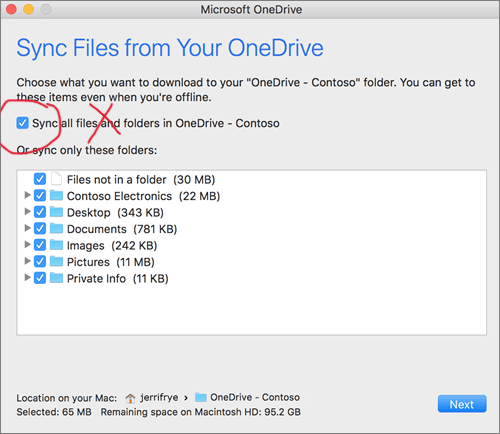Click the Next button
Image resolution: width=500 pixels, height=434 pixels.
pos(462,404)
